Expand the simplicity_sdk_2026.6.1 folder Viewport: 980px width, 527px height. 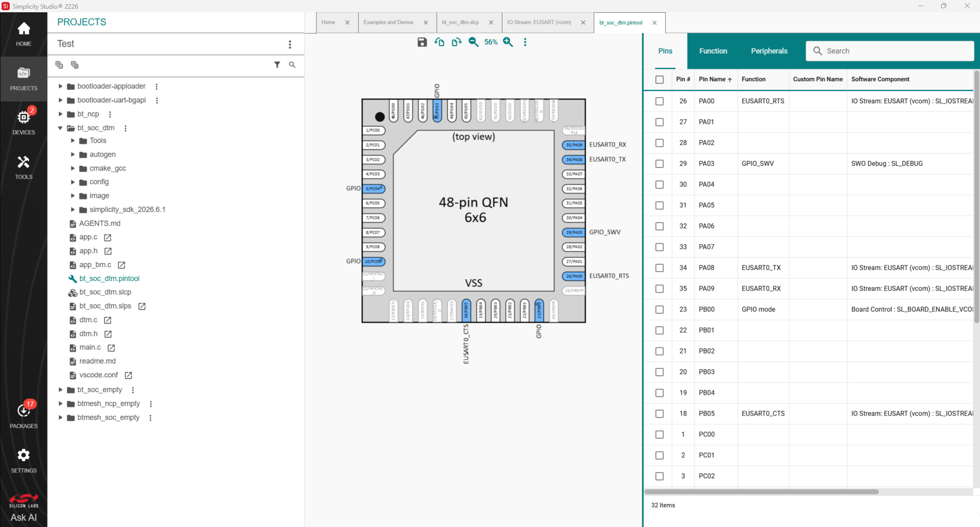[72, 209]
